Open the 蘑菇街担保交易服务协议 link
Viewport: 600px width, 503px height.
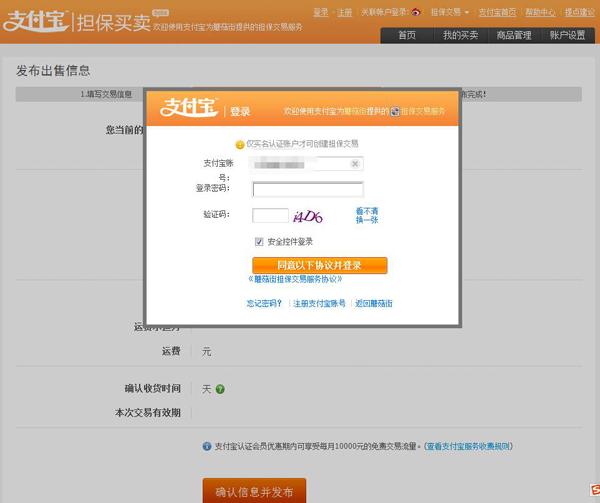tap(295, 279)
